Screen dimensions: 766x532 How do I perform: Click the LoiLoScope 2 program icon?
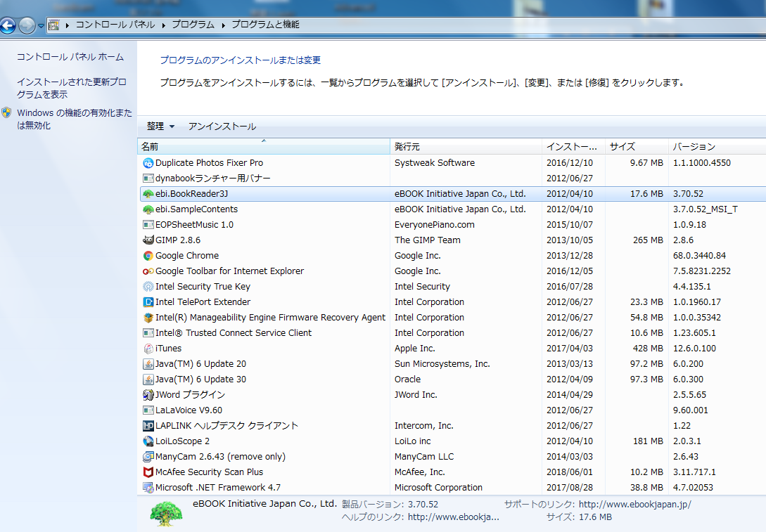[x=148, y=441]
